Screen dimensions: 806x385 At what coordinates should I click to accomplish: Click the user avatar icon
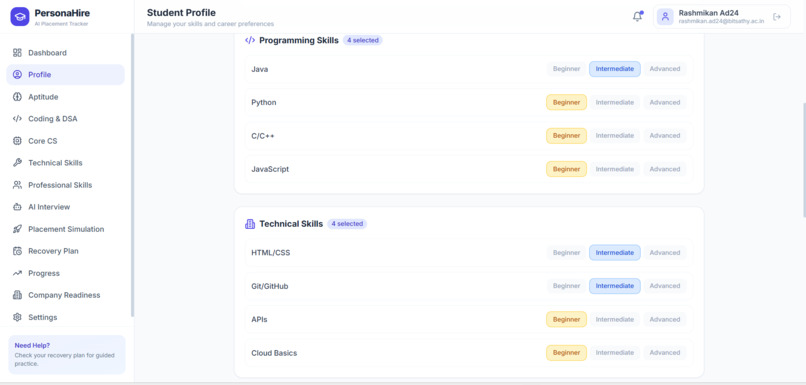pos(665,16)
